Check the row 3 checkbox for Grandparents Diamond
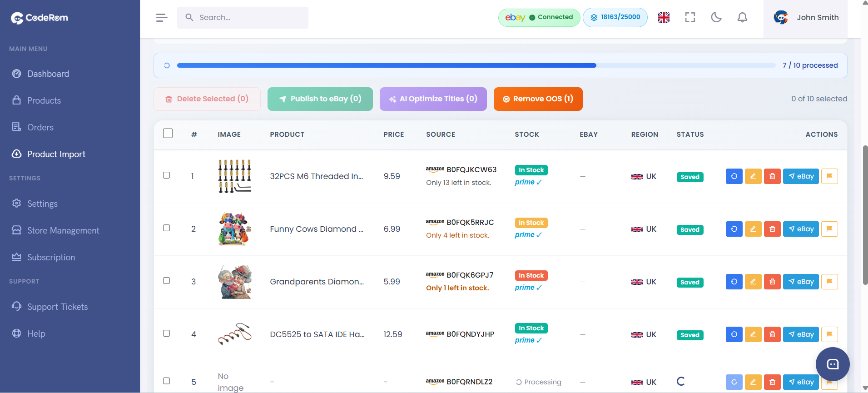868x393 pixels. (167, 281)
